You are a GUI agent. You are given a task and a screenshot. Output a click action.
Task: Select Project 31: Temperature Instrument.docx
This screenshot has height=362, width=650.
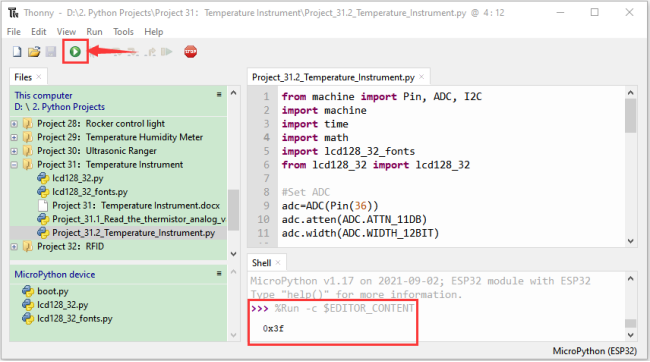(136, 206)
